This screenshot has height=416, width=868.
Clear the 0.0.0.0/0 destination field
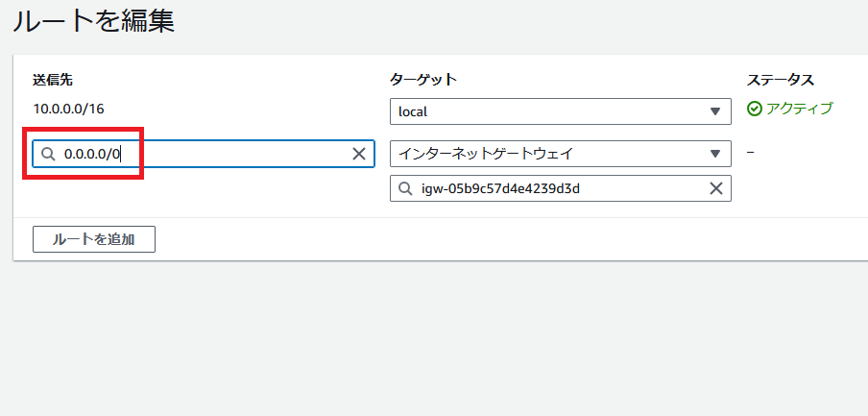click(x=359, y=154)
